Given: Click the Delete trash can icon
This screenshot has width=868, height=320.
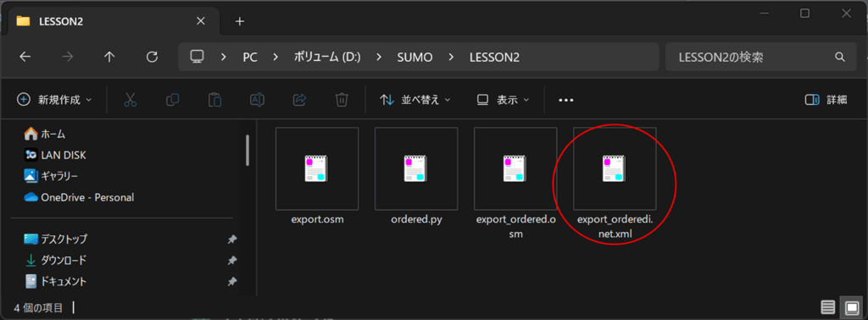Looking at the screenshot, I should (342, 100).
